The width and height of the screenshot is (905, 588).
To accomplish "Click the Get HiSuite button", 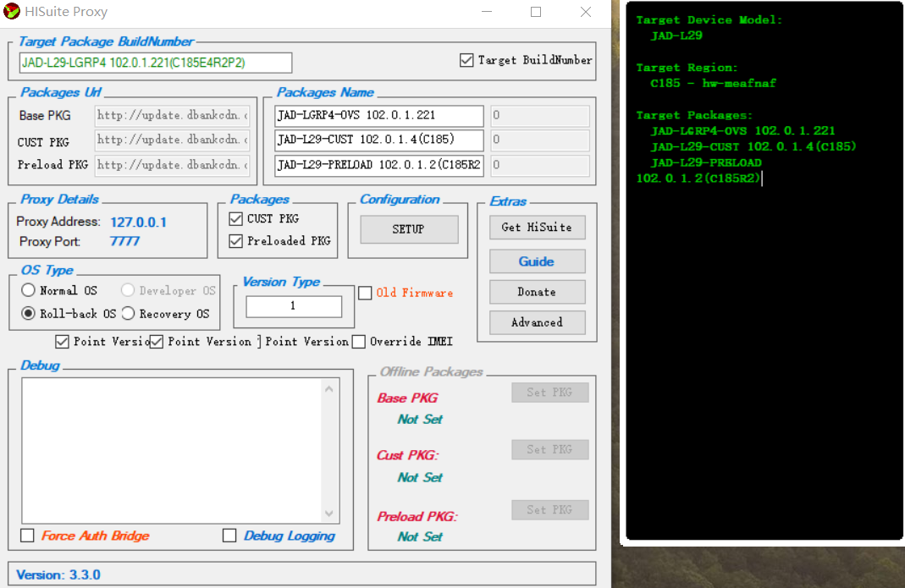I will click(x=538, y=228).
